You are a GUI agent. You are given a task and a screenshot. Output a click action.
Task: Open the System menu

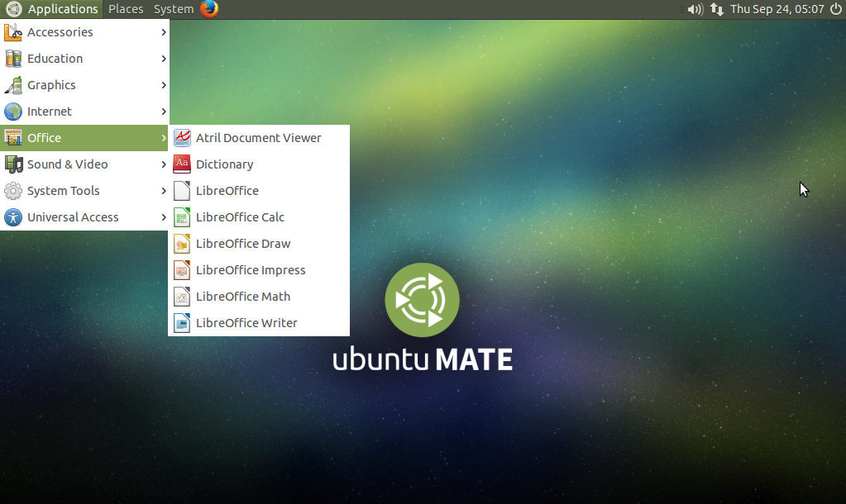[172, 9]
